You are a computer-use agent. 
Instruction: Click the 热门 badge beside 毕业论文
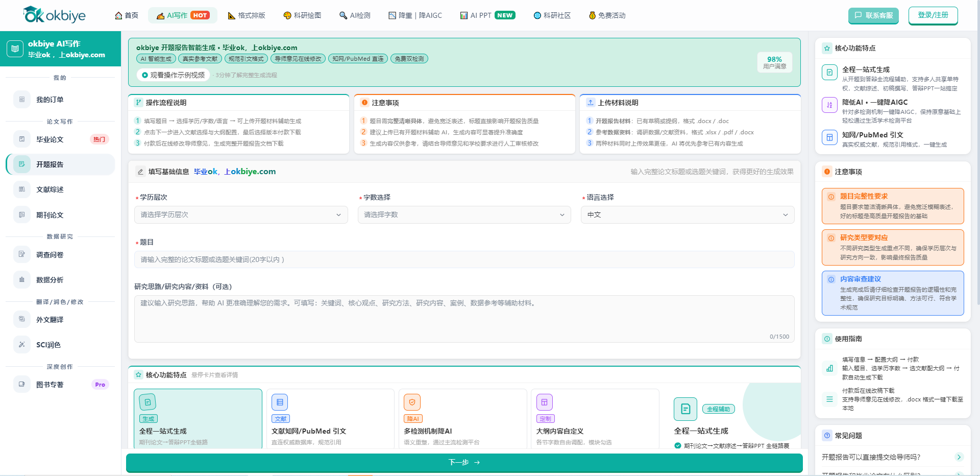99,139
